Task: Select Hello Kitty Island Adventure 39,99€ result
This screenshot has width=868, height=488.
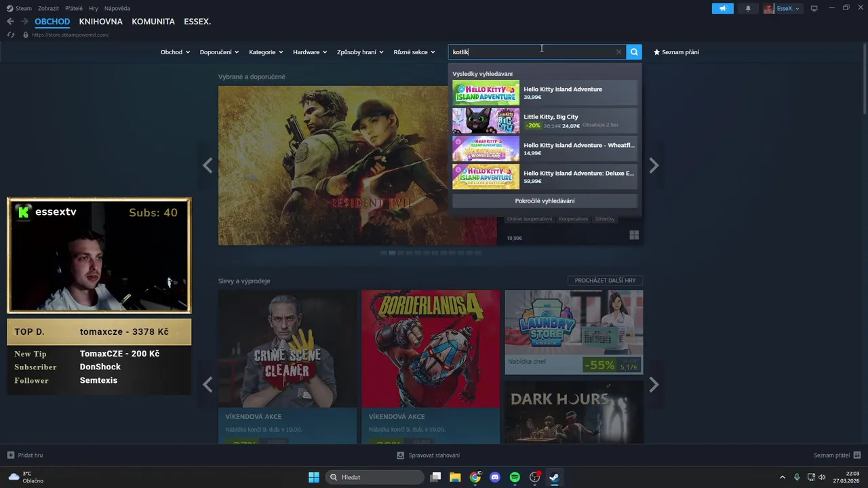Action: click(545, 93)
